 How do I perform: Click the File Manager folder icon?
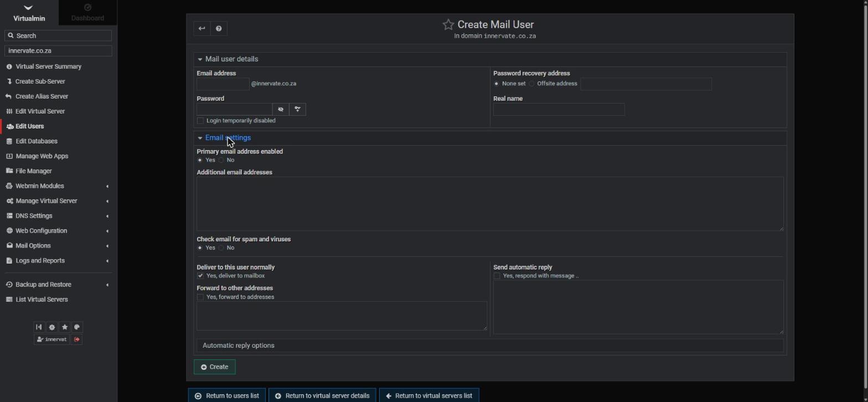tap(9, 171)
